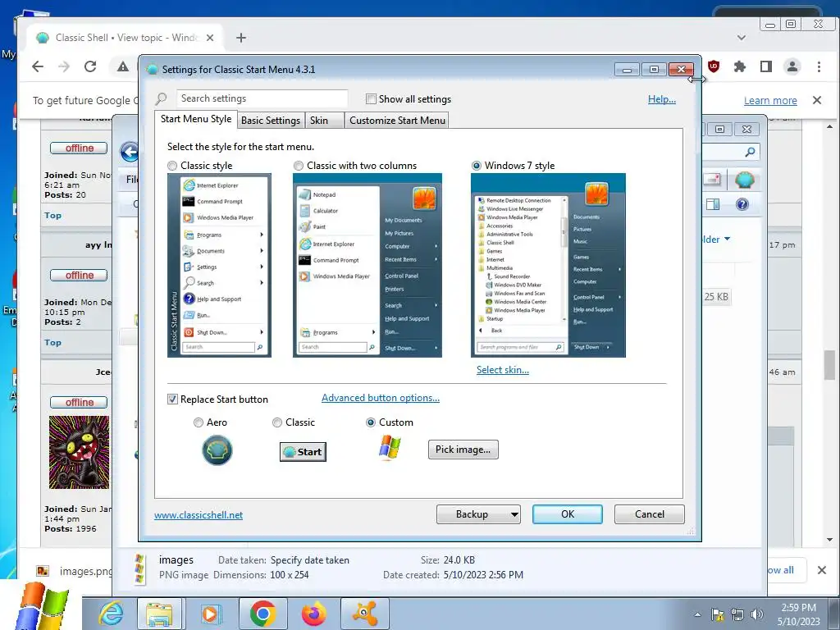Click the custom Windows flag Start button

[x=42, y=605]
